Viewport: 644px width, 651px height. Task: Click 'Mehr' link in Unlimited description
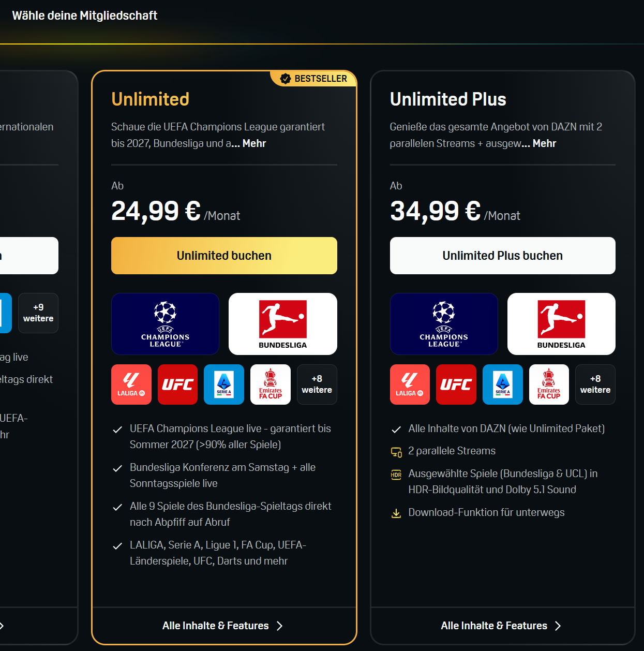point(254,143)
